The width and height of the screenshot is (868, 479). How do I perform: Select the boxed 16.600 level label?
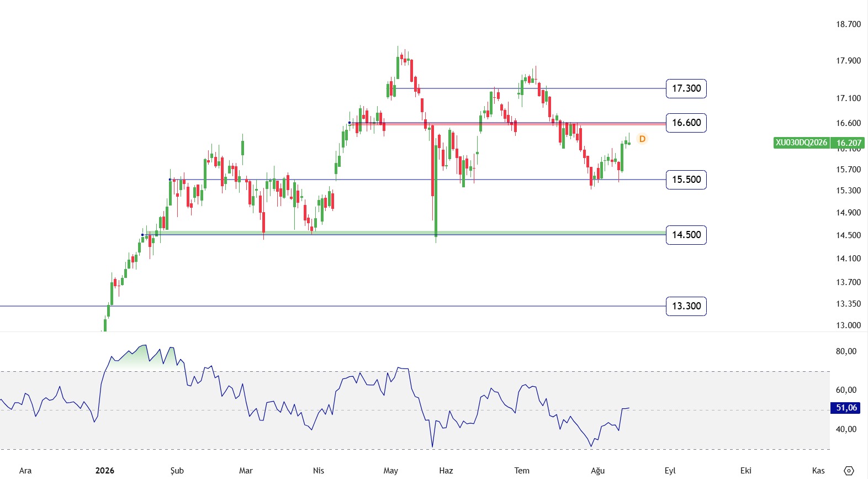tap(686, 123)
